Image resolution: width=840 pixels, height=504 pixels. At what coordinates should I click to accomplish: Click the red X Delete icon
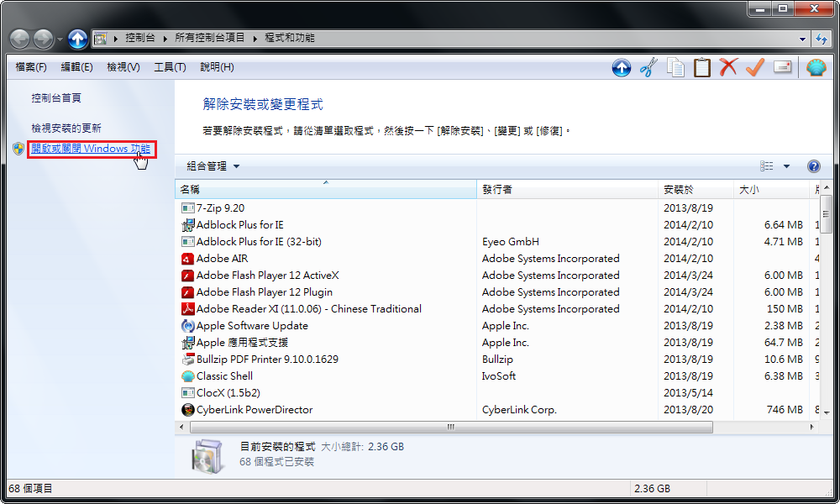[728, 67]
